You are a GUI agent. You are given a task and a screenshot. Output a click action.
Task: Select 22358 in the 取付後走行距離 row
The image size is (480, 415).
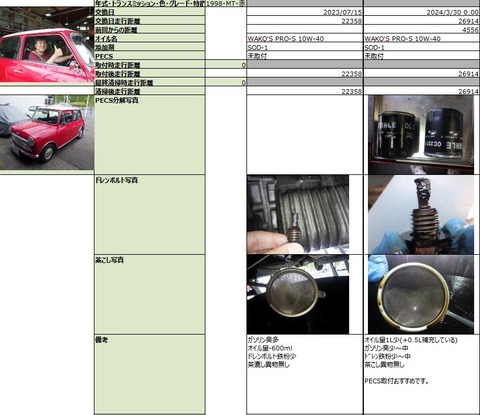(305, 73)
